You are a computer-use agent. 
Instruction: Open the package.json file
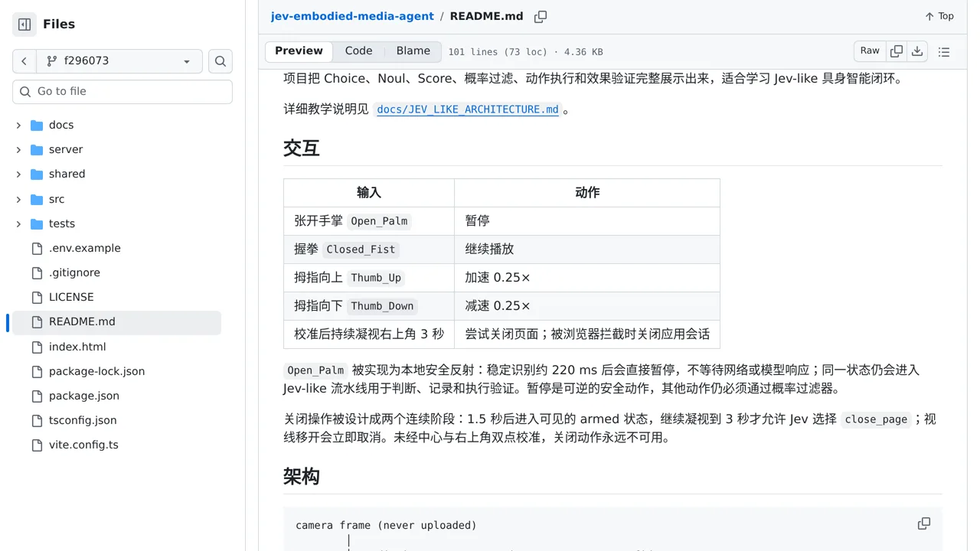[x=84, y=396]
